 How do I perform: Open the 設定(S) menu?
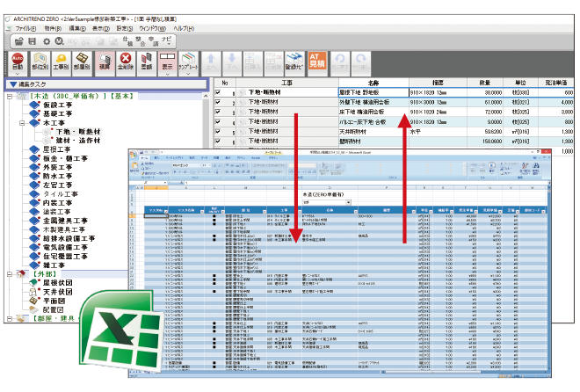[125, 28]
